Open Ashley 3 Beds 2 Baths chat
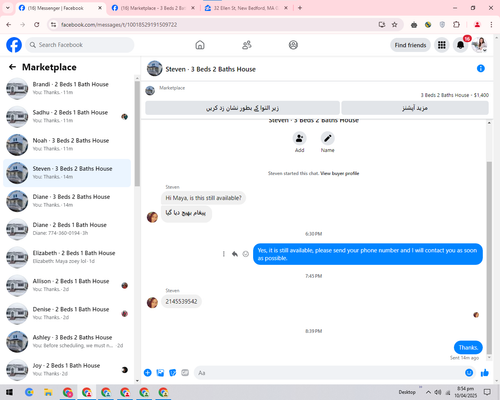 pyautogui.click(x=67, y=341)
